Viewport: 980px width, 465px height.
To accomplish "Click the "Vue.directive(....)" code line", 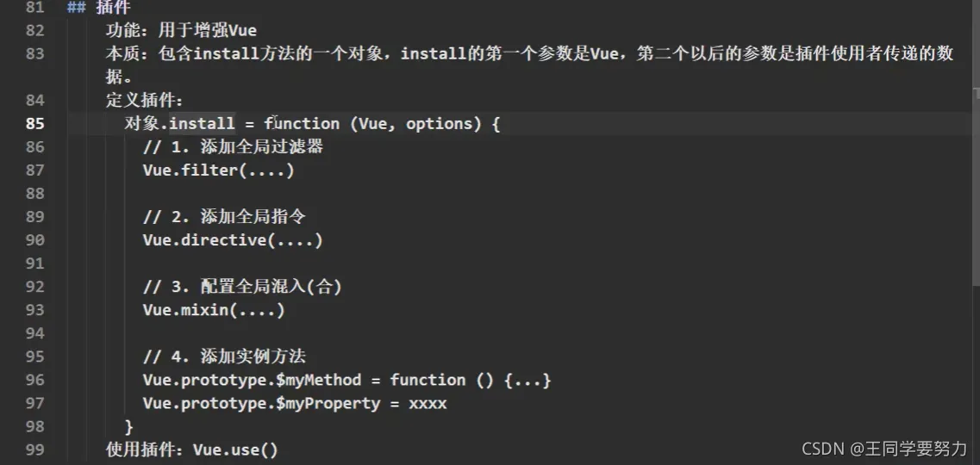I will click(x=233, y=240).
